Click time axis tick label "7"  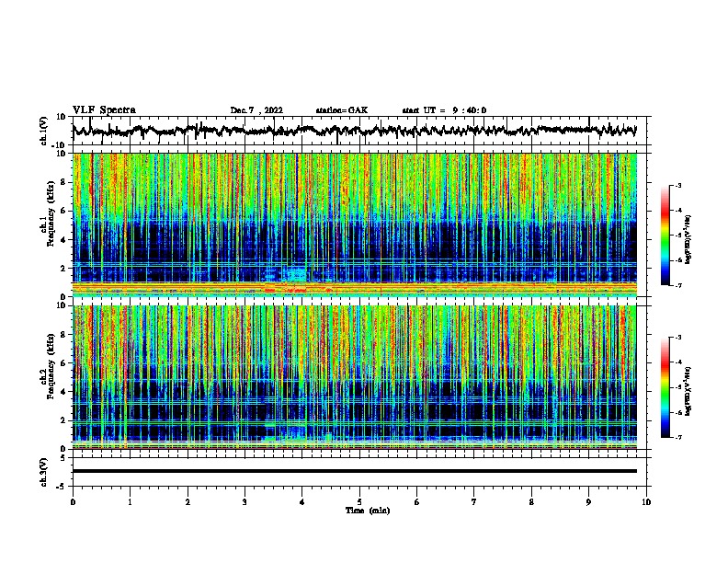pos(474,502)
